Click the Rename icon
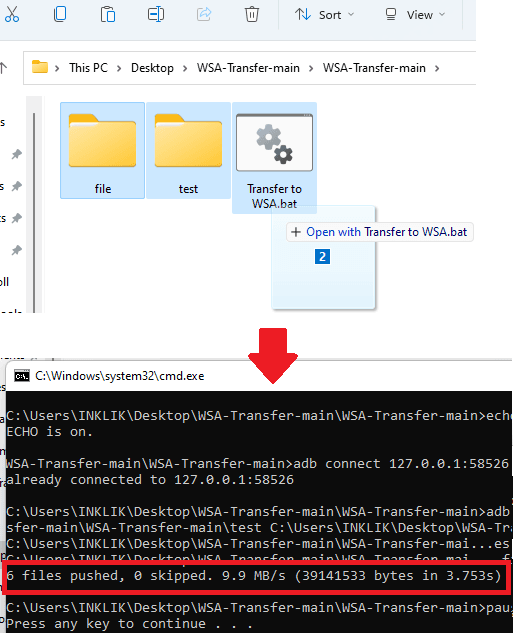Screen dimensions: 513x633 [x=156, y=14]
